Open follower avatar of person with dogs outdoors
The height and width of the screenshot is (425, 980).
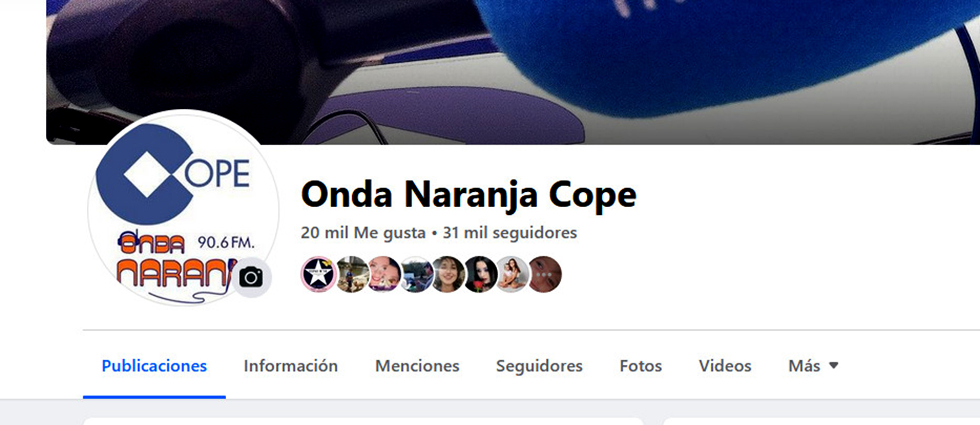point(351,274)
